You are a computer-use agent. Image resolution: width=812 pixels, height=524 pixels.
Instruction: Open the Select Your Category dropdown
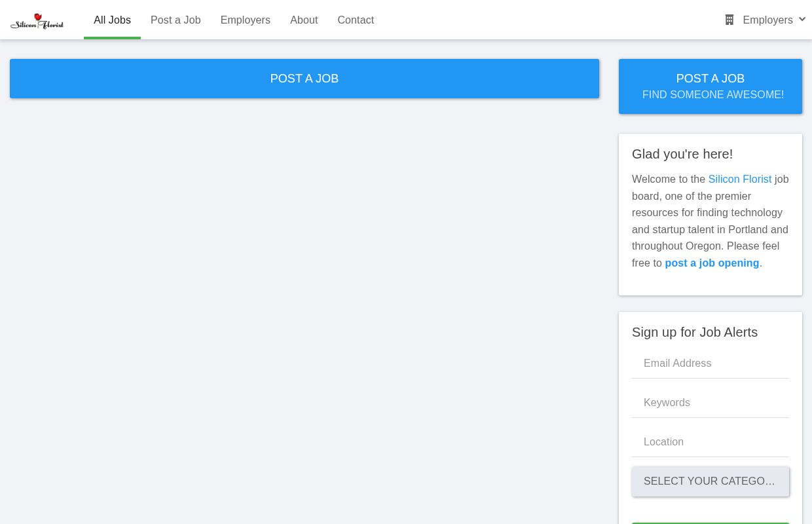(x=710, y=481)
